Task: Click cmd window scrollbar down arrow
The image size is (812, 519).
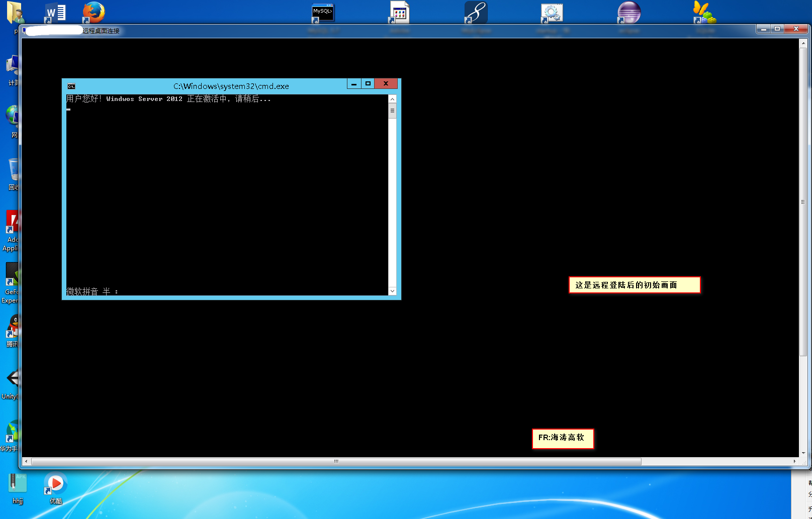Action: point(393,291)
